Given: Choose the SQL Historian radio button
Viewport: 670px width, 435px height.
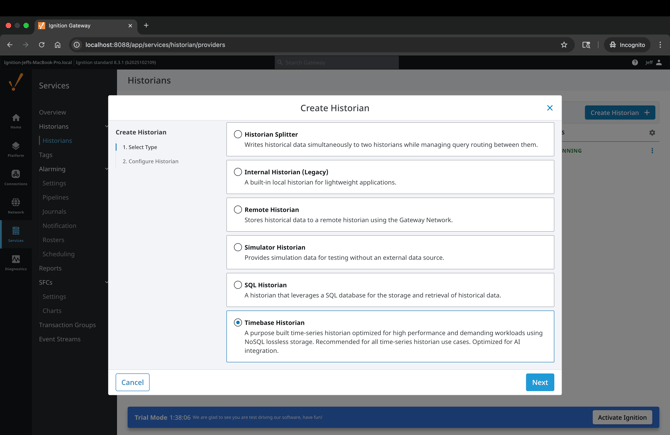Looking at the screenshot, I should pos(238,285).
